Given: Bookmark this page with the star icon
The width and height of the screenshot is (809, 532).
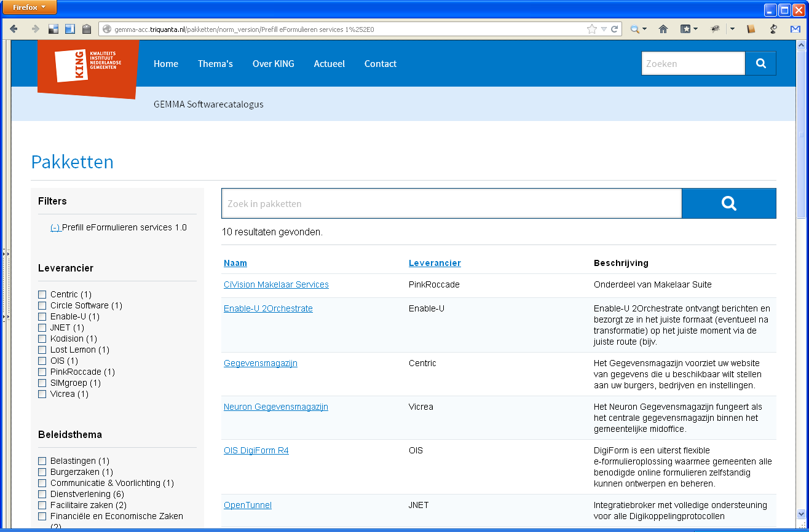Looking at the screenshot, I should pyautogui.click(x=591, y=29).
